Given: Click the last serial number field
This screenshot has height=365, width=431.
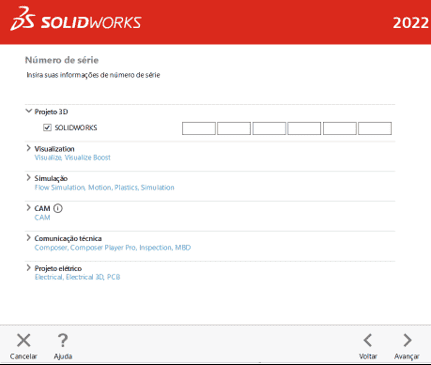Looking at the screenshot, I should (375, 128).
